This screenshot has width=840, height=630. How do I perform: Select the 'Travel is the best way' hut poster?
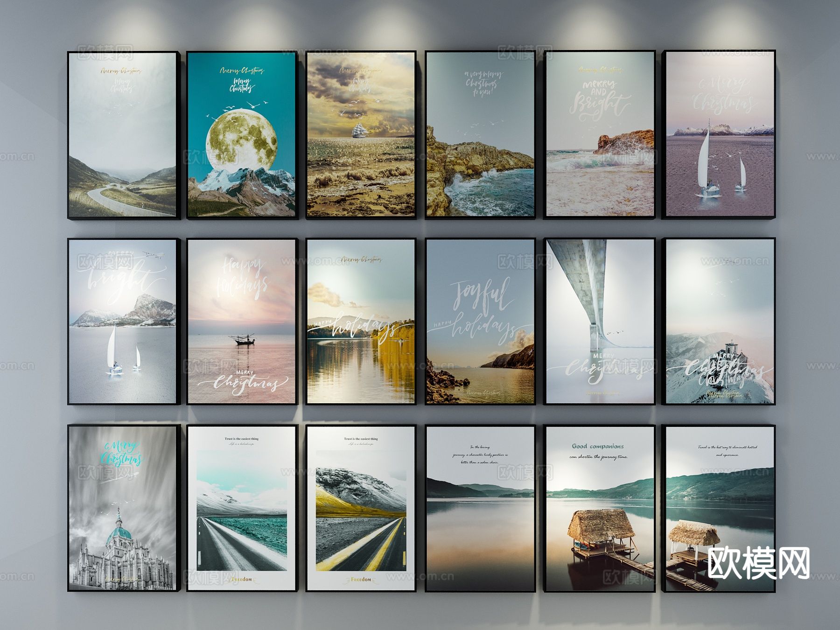coord(719,508)
